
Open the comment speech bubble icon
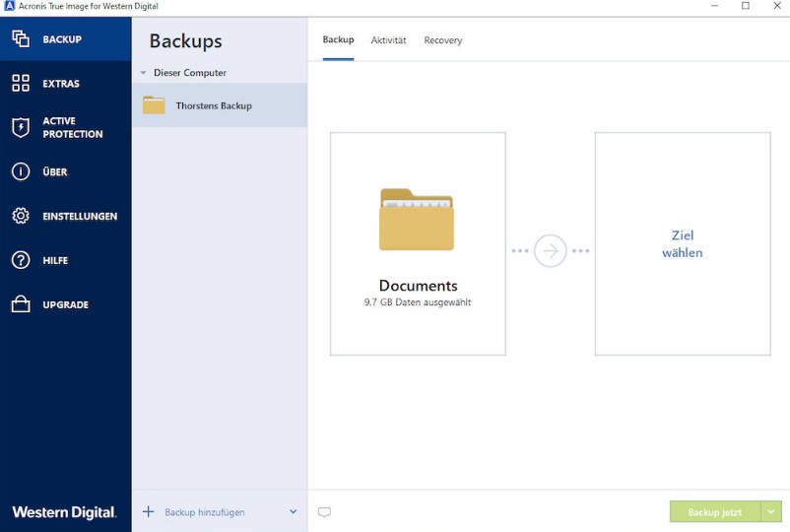324,512
